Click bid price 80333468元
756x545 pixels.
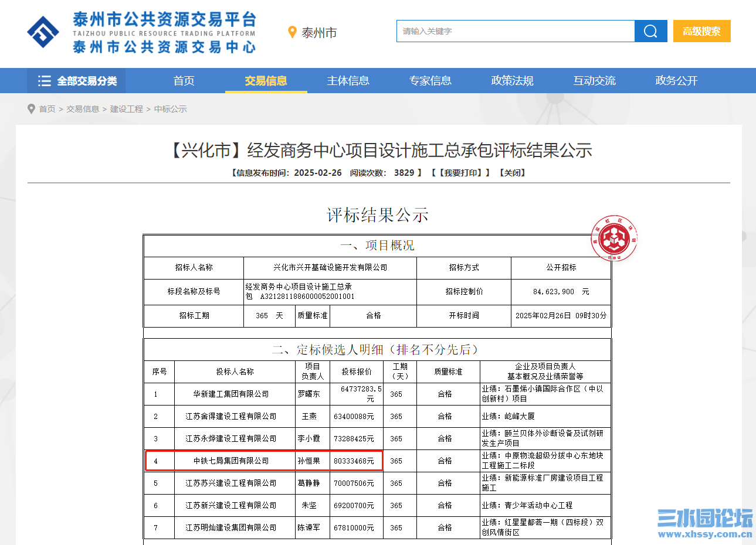click(354, 461)
